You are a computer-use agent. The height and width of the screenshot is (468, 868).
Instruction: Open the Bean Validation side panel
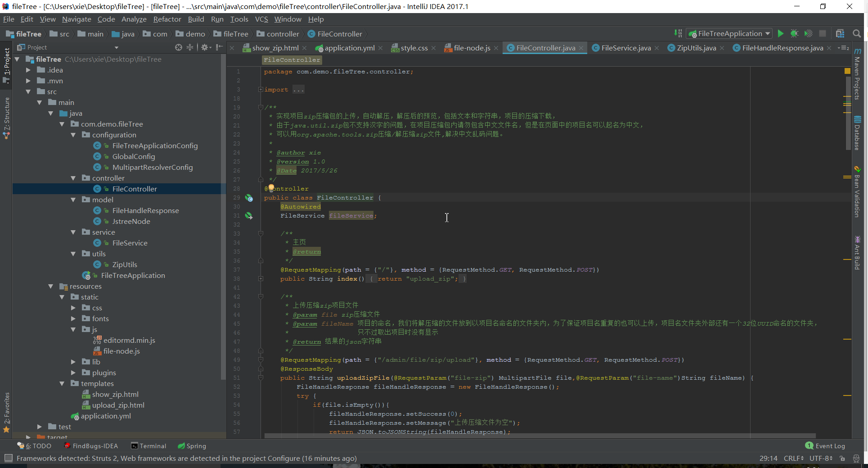tap(858, 192)
